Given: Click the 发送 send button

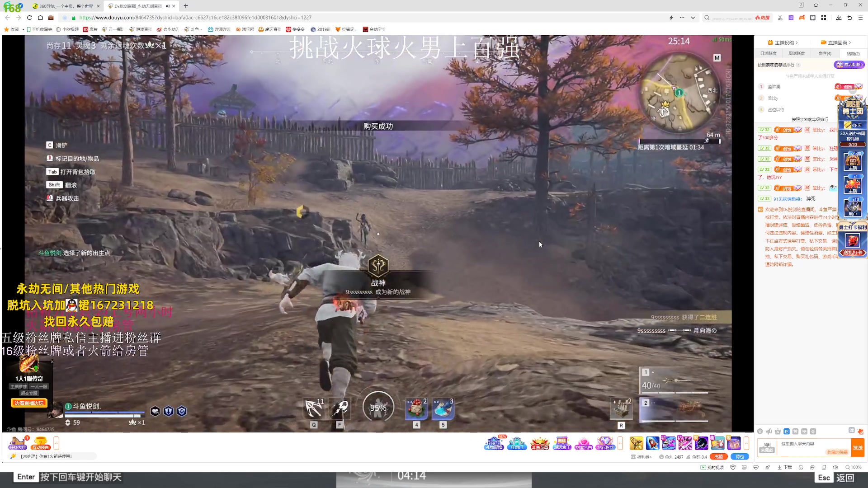Looking at the screenshot, I should click(x=857, y=447).
